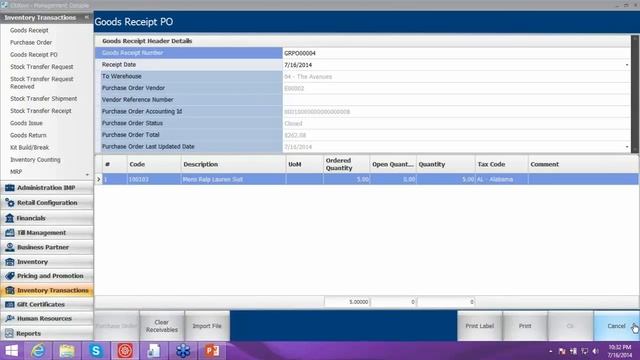
Task: Click the Retail Configuration gear icon
Action: coord(10,203)
